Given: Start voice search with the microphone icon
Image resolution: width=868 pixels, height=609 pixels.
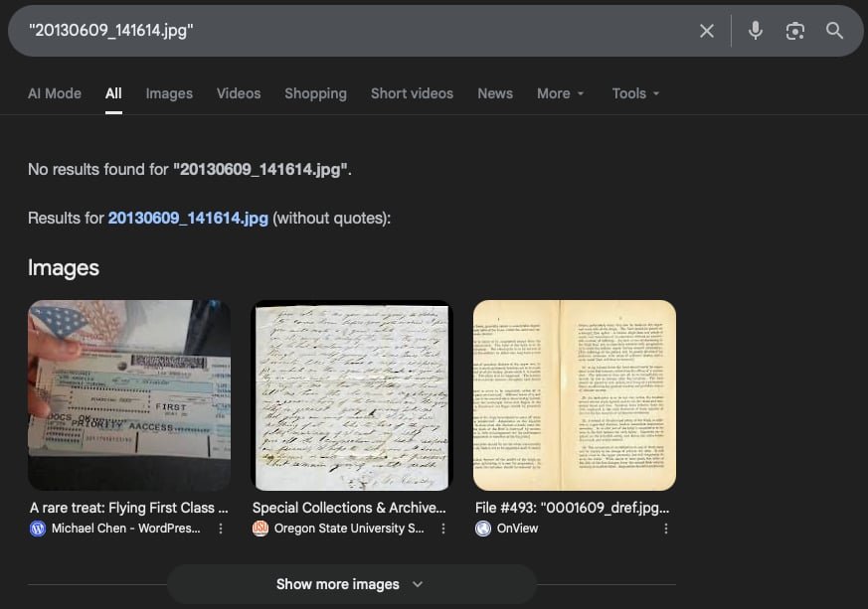Looking at the screenshot, I should (x=756, y=31).
